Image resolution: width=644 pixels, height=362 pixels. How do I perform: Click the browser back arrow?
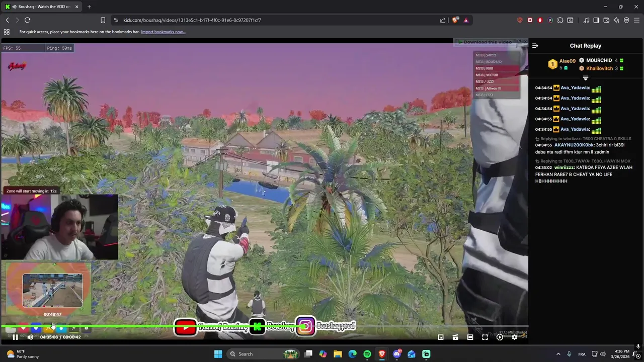tap(8, 20)
